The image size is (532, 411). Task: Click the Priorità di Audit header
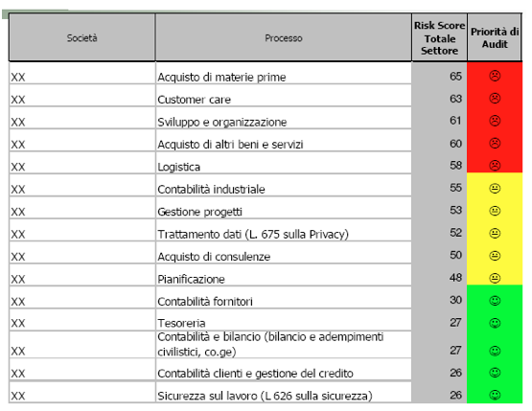(495, 37)
